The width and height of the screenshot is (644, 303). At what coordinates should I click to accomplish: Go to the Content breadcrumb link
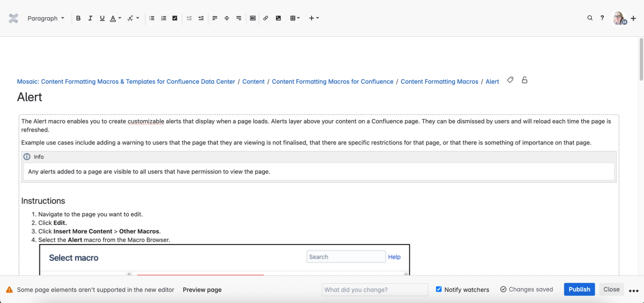tap(253, 82)
